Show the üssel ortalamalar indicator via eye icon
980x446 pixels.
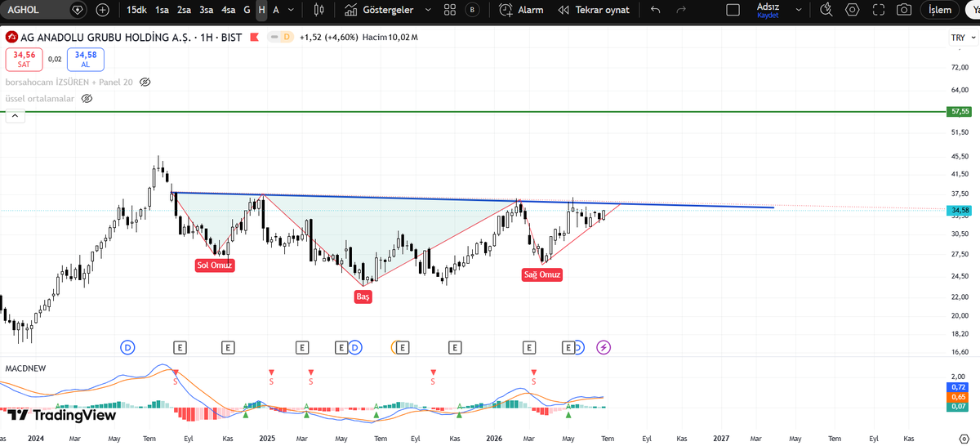[87, 99]
